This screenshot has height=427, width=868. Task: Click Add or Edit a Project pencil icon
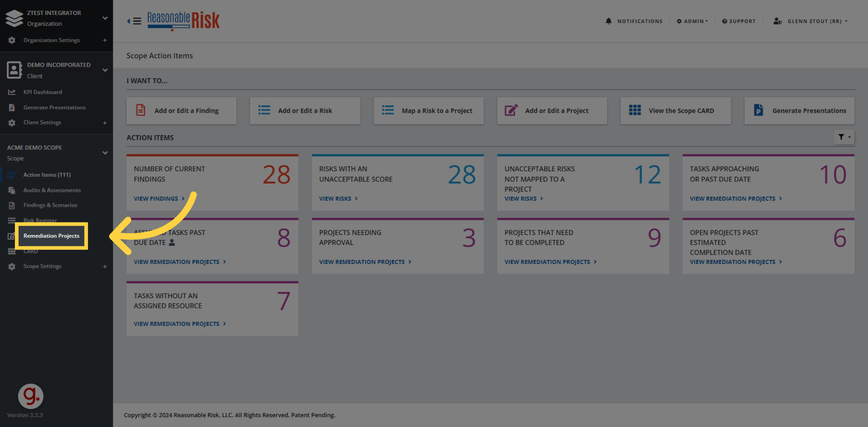pyautogui.click(x=511, y=110)
